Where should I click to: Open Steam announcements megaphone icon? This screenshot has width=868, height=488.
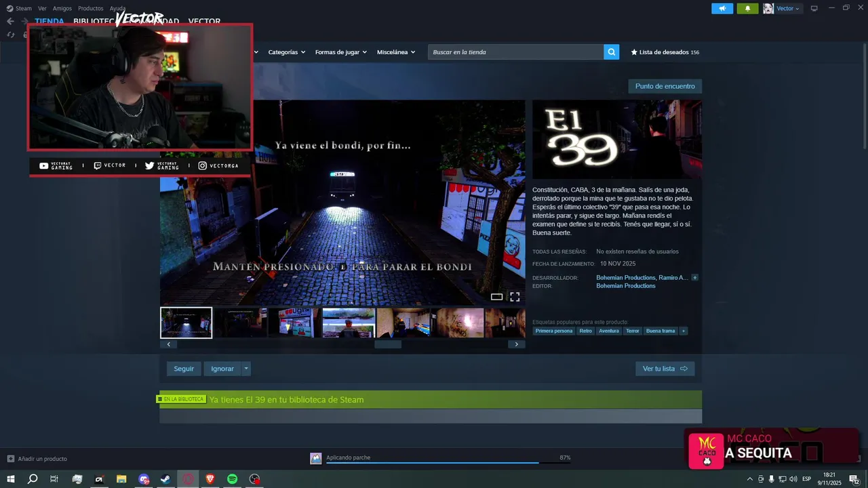pos(722,8)
